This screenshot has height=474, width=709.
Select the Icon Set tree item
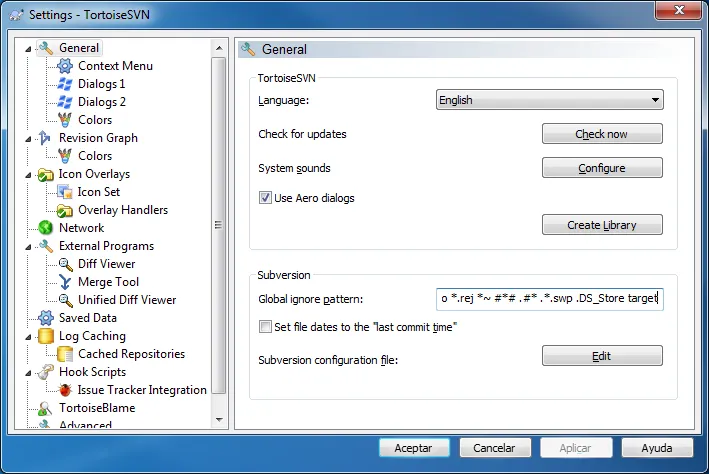pos(99,192)
